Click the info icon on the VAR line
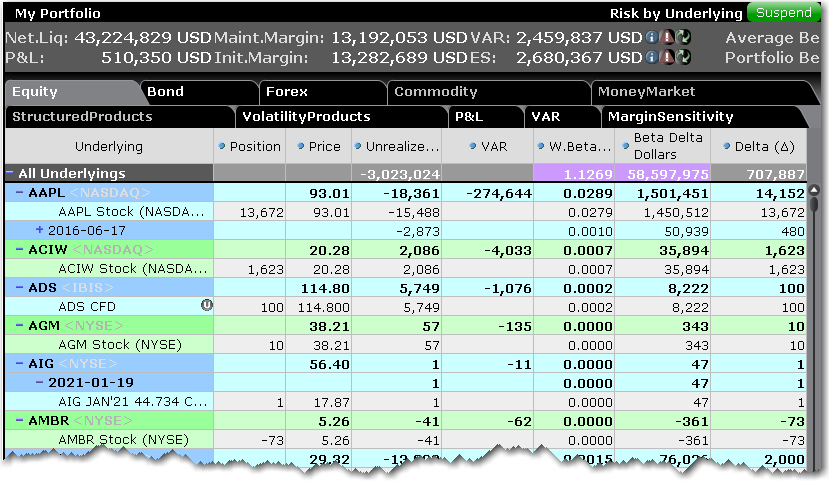The width and height of the screenshot is (829, 486). 652,38
